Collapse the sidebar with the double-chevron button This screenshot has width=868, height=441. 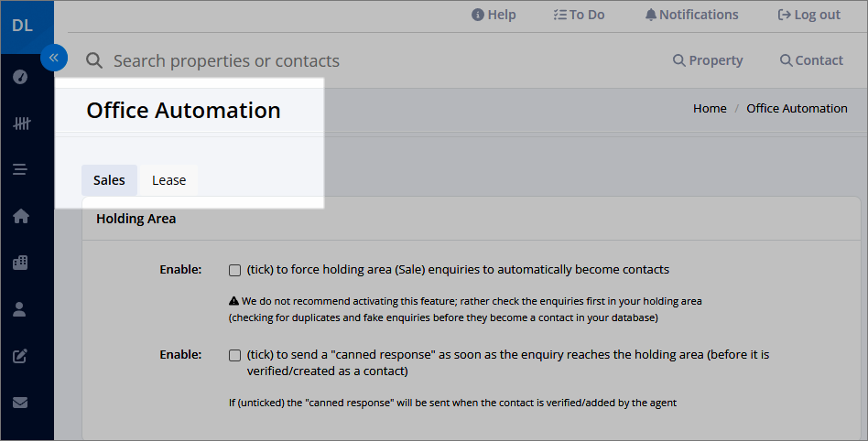[x=54, y=58]
